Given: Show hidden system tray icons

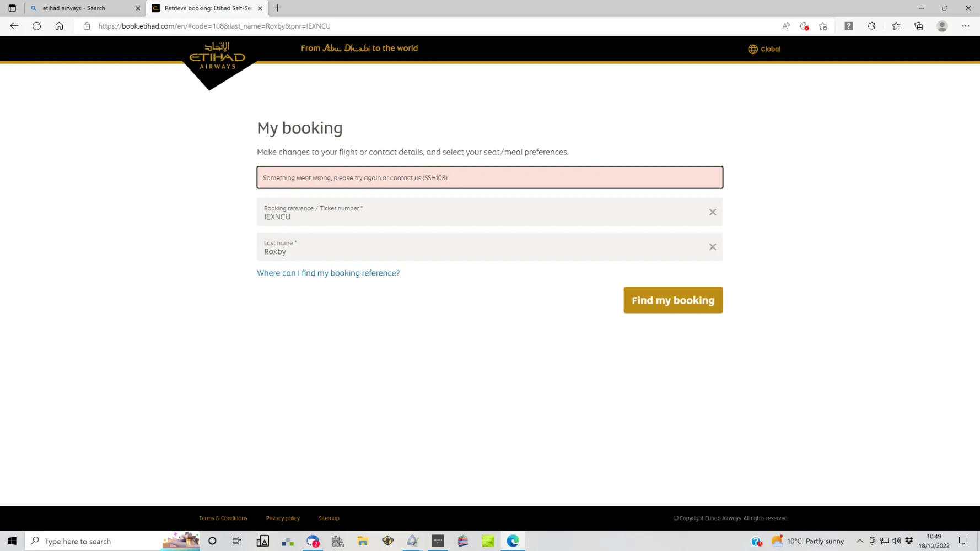Looking at the screenshot, I should click(860, 541).
